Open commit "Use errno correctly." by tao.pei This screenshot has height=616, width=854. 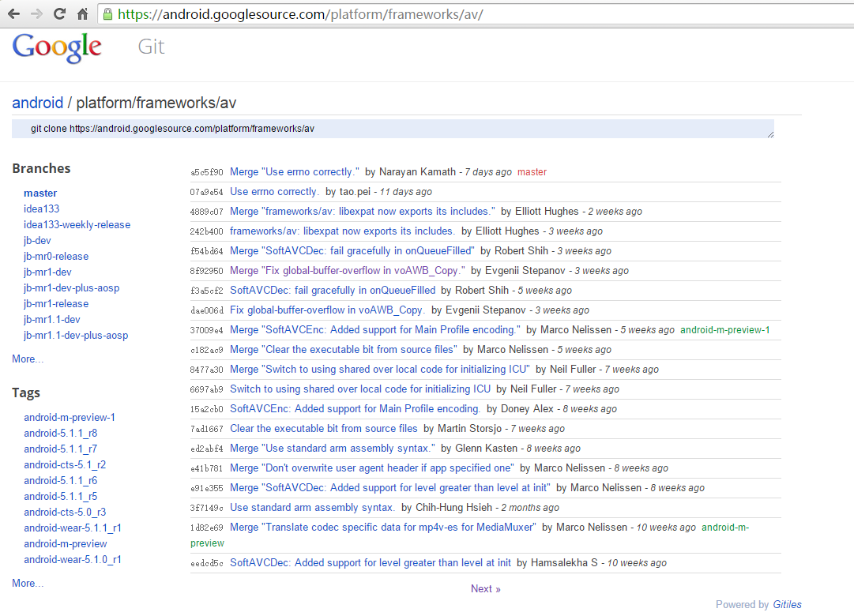(x=274, y=191)
